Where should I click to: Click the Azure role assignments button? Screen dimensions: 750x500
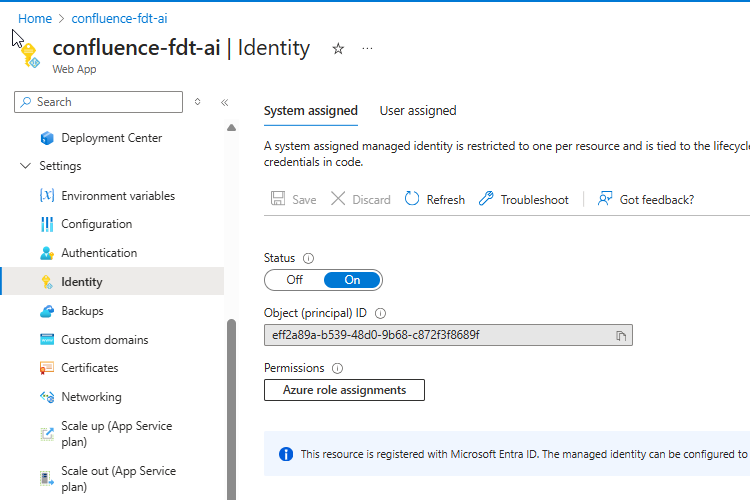pyautogui.click(x=344, y=390)
